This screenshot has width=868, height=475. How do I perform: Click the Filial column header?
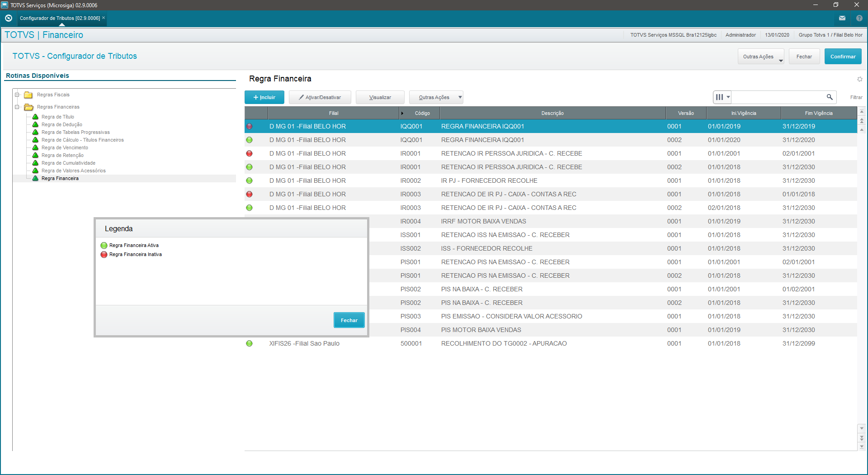click(x=334, y=113)
